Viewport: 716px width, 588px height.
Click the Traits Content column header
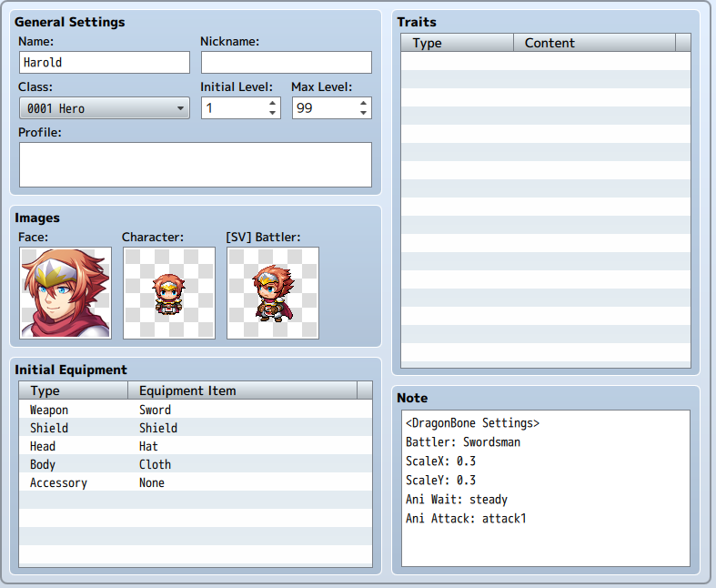coord(594,43)
